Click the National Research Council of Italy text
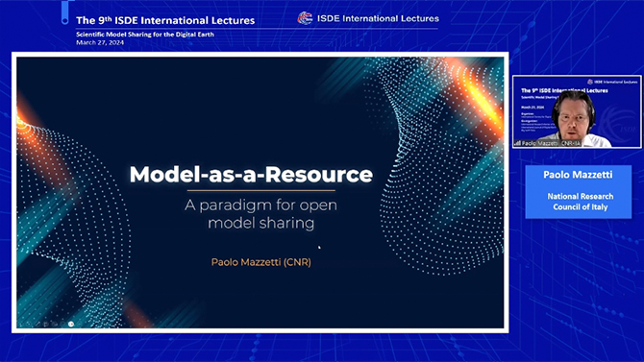Viewport: 644px width, 362px height. tap(580, 202)
